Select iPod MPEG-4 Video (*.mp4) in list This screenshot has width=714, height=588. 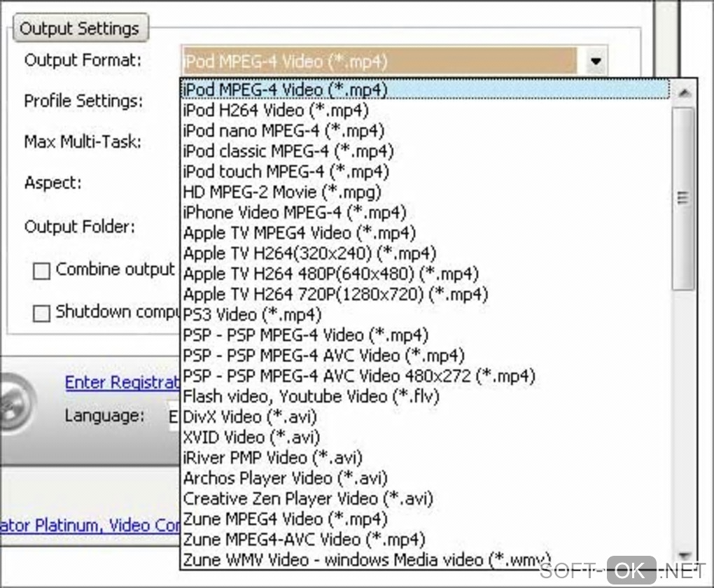(x=426, y=90)
